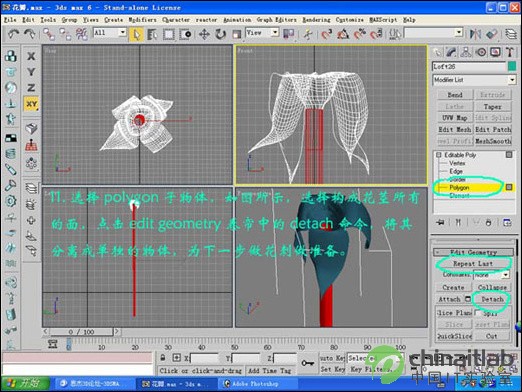Toggle the Window/Crossing selection icon
522x392 pixels.
tap(185, 34)
